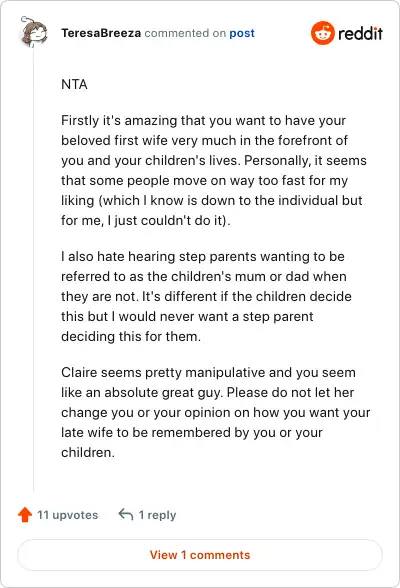The height and width of the screenshot is (588, 400).
Task: Click the orange upvote arrow
Action: tap(25, 514)
